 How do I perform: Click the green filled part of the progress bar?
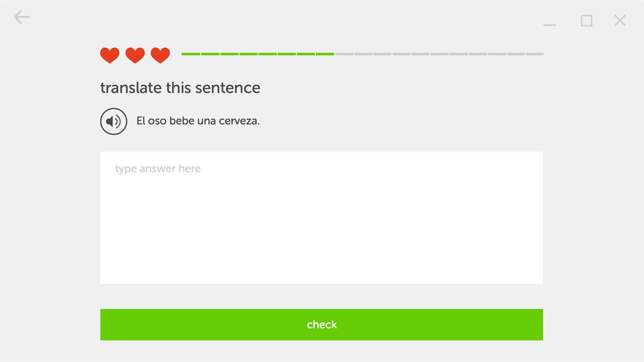tap(258, 54)
